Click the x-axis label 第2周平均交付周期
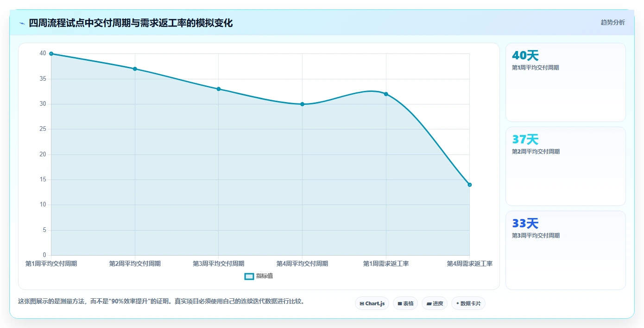Screen dimensions: 644x328 pyautogui.click(x=135, y=264)
